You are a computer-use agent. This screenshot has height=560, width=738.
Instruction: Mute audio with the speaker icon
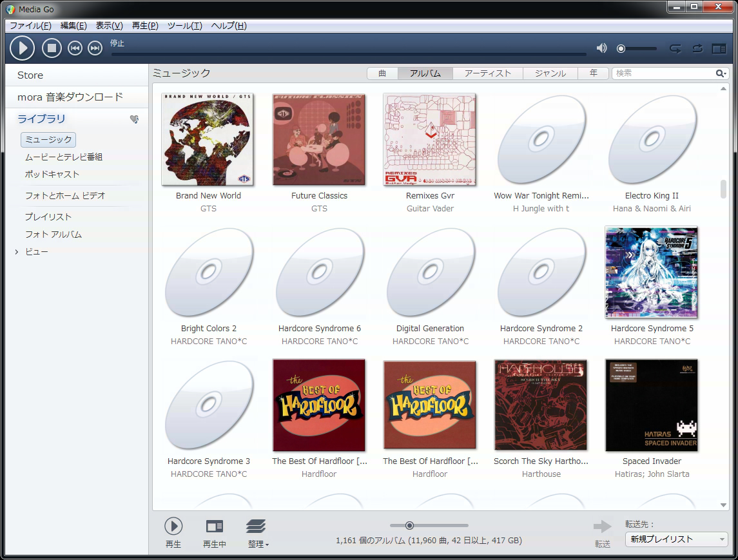tap(601, 48)
